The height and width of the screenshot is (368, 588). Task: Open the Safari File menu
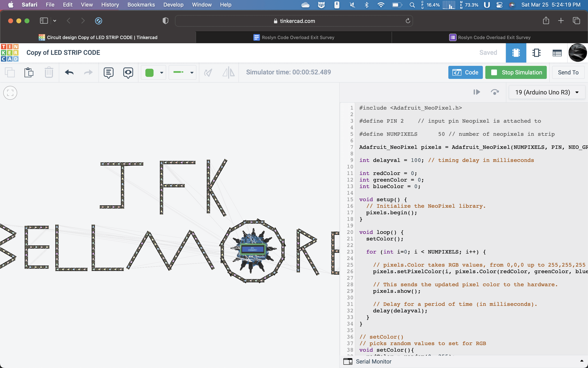click(x=50, y=5)
